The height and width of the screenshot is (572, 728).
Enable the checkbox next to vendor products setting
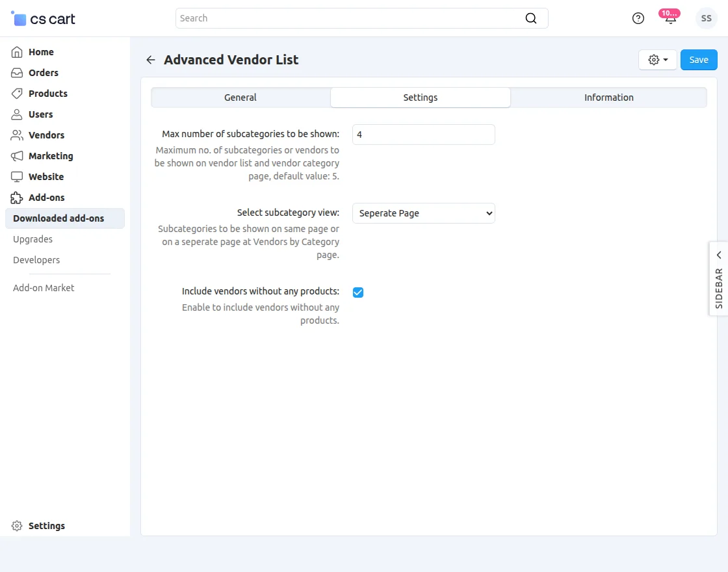(x=358, y=292)
